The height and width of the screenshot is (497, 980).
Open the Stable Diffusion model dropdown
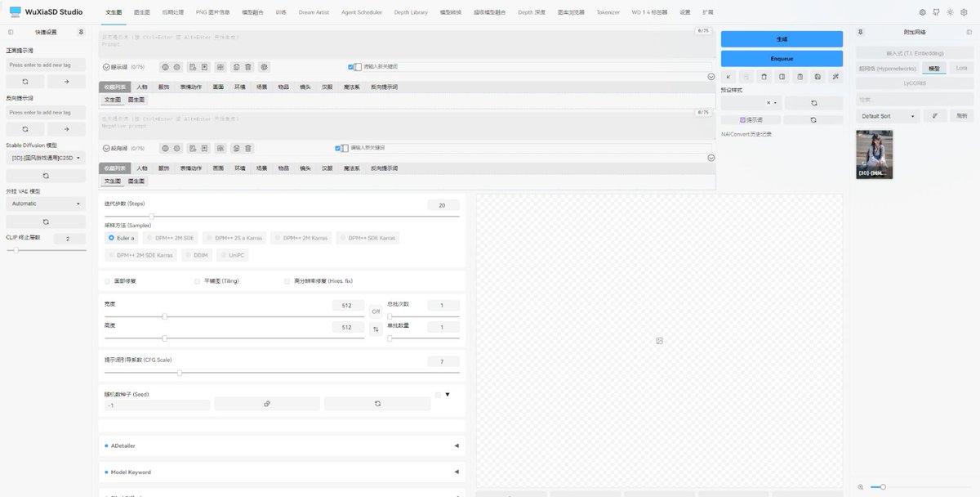(46, 158)
